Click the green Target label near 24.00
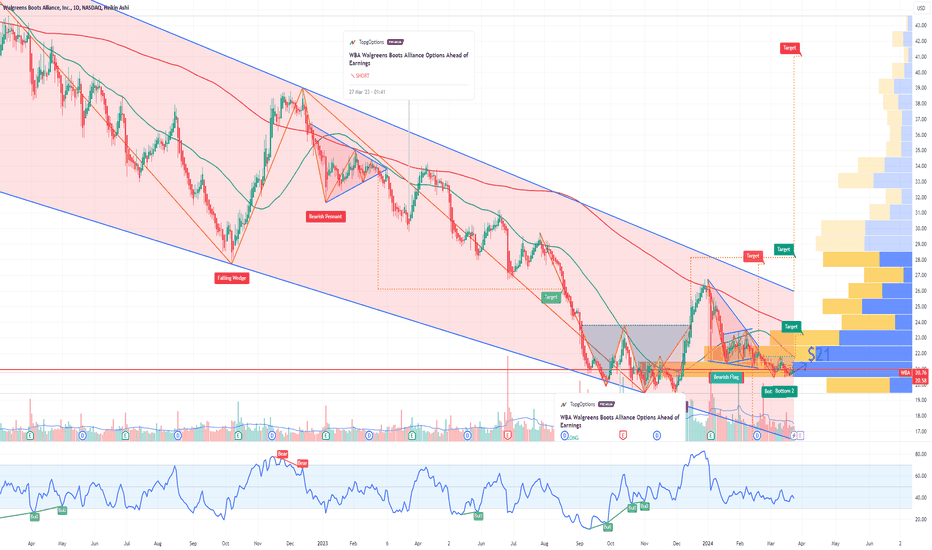The width and height of the screenshot is (932, 550). point(791,326)
